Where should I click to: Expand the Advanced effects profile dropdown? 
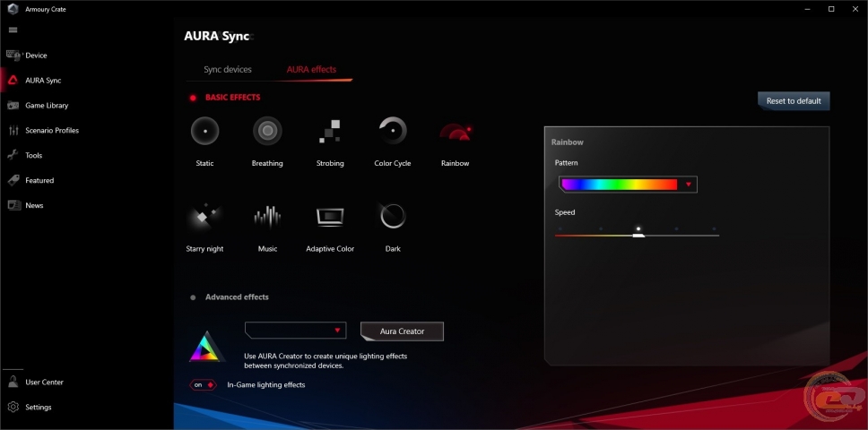(x=296, y=330)
